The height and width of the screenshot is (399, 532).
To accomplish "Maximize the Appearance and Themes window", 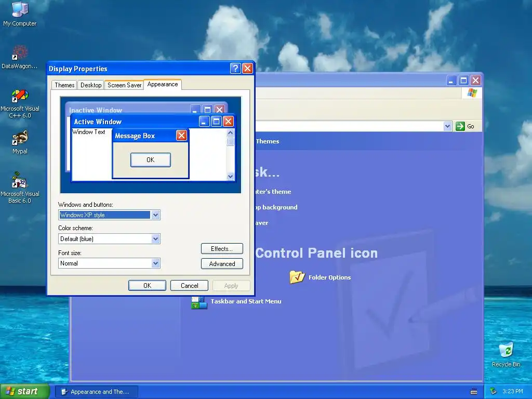I will 463,81.
